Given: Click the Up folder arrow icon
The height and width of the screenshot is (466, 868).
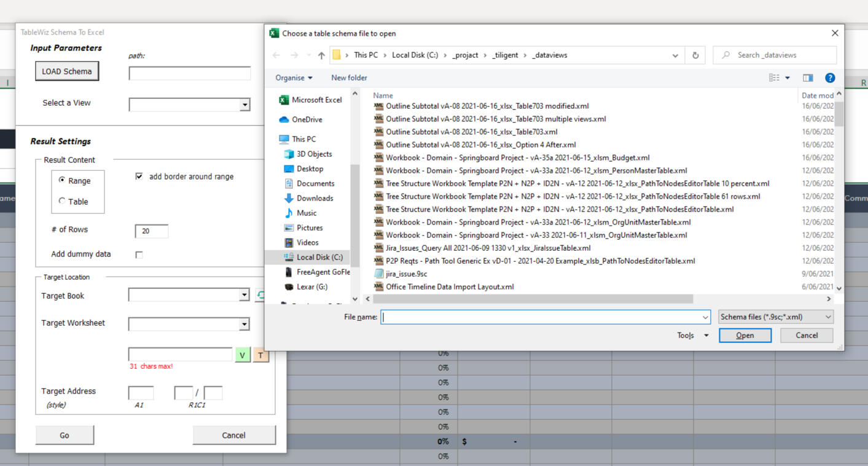Looking at the screenshot, I should pyautogui.click(x=321, y=55).
